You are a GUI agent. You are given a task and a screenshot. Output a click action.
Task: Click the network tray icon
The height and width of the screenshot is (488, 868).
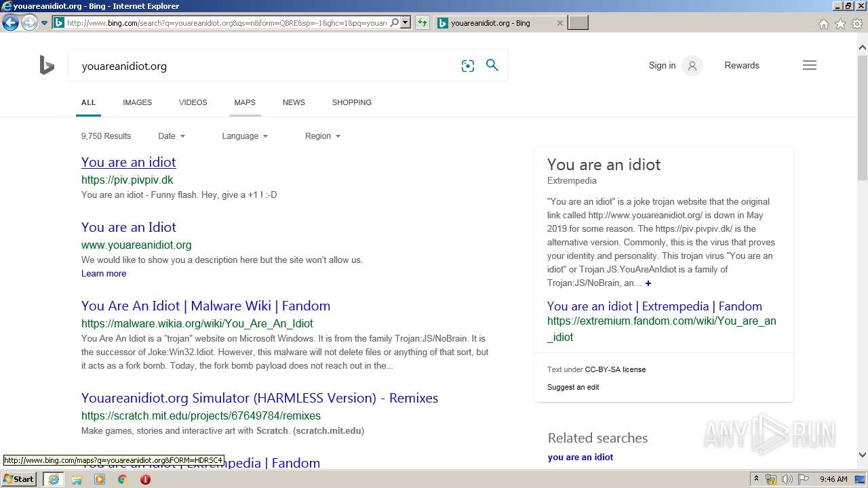coord(771,479)
